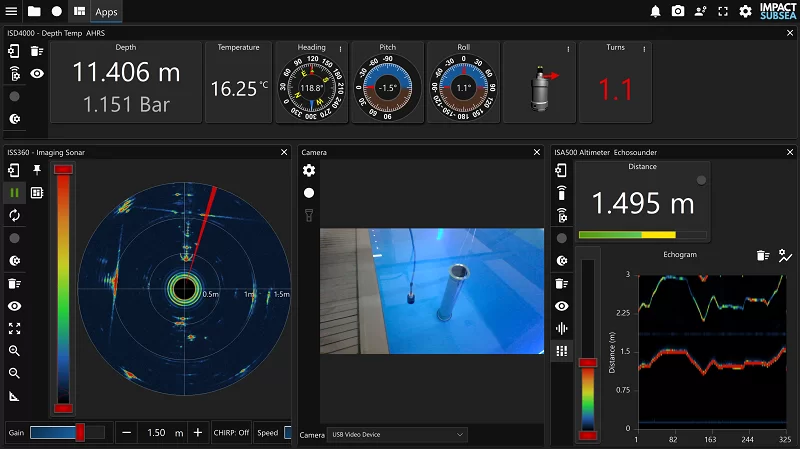This screenshot has width=800, height=449.
Task: Click the ISA500 waveform icon
Action: [561, 329]
